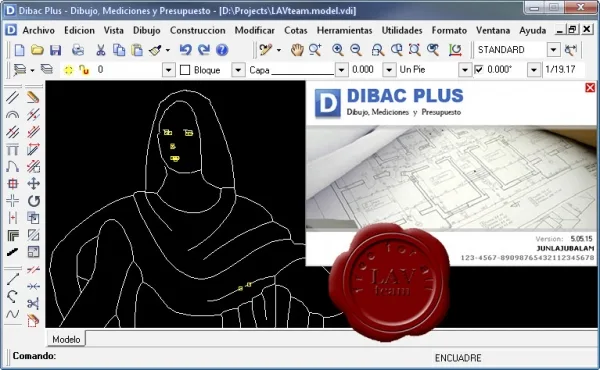Copy the selected objects

pos(119,50)
